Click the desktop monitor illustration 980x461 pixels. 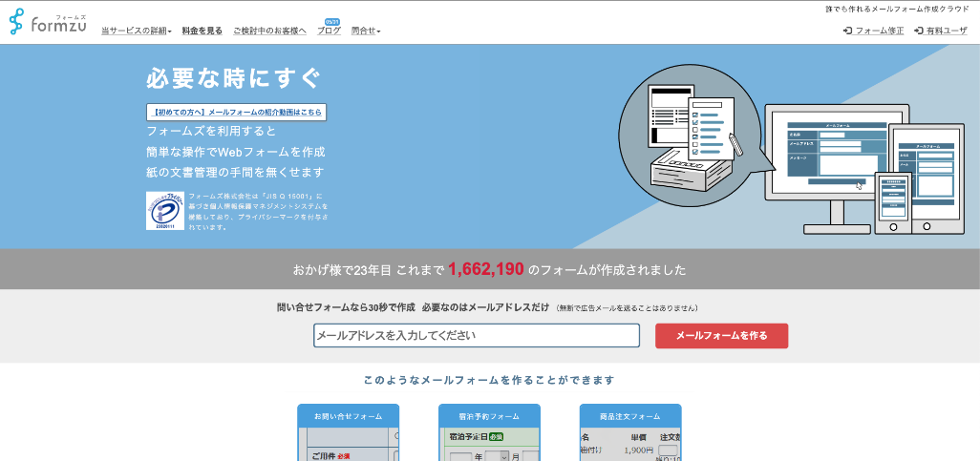point(837,169)
